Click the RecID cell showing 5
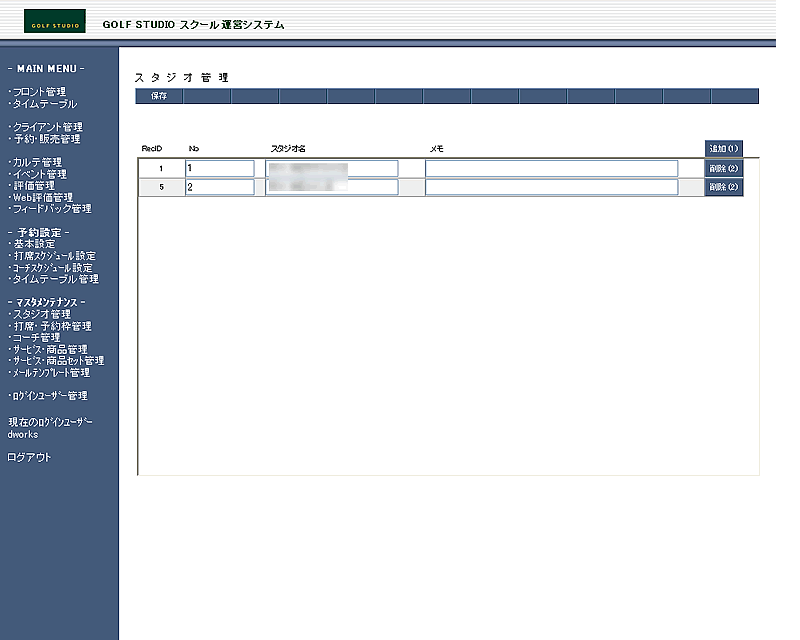Image resolution: width=800 pixels, height=640 pixels. coord(161,187)
